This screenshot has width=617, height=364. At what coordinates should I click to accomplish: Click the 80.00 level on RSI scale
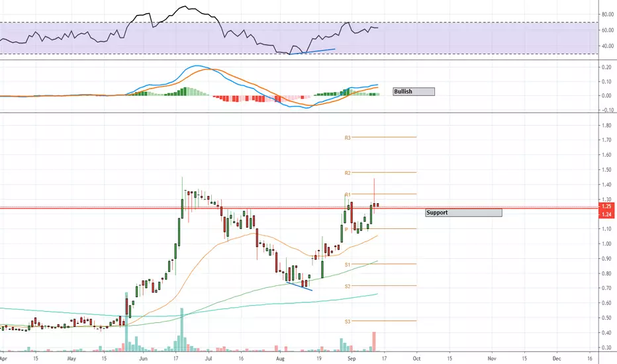coord(608,14)
